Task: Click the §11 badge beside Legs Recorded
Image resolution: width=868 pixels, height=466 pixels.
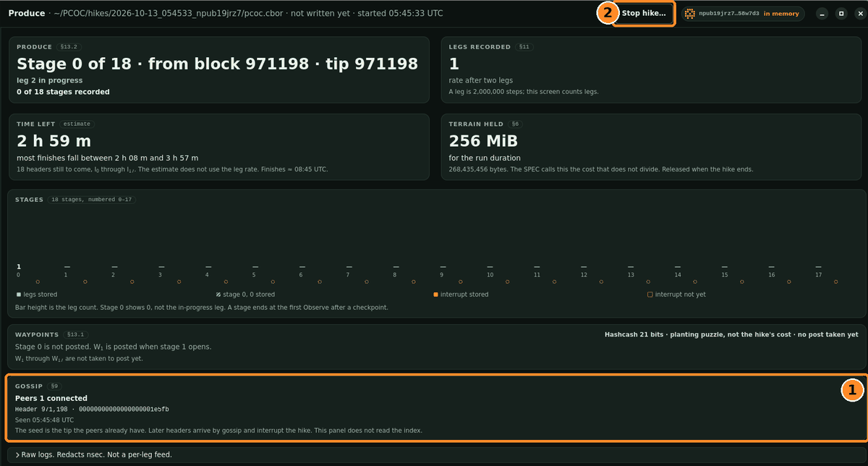Action: point(525,47)
